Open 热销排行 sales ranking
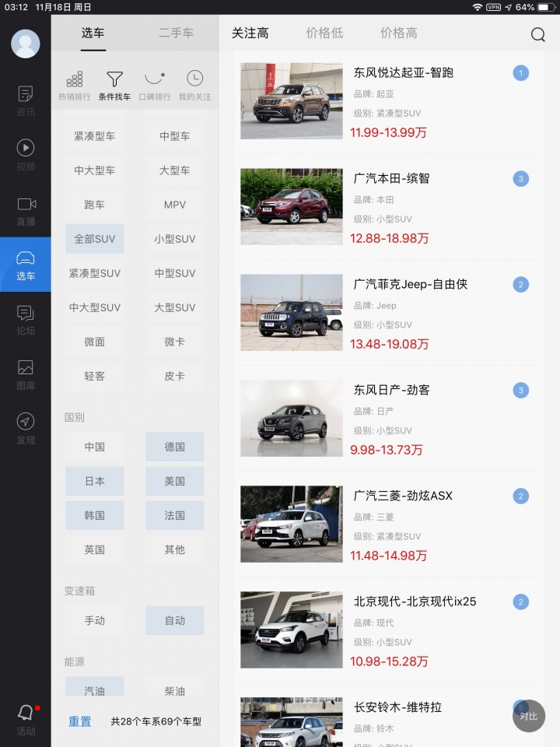The image size is (560, 747). click(x=75, y=86)
